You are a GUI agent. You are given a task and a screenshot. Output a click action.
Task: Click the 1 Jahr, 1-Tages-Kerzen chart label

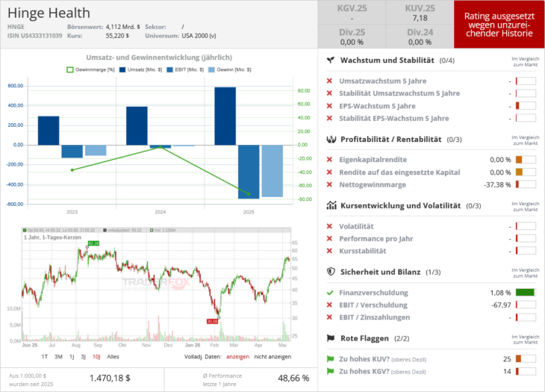52,237
